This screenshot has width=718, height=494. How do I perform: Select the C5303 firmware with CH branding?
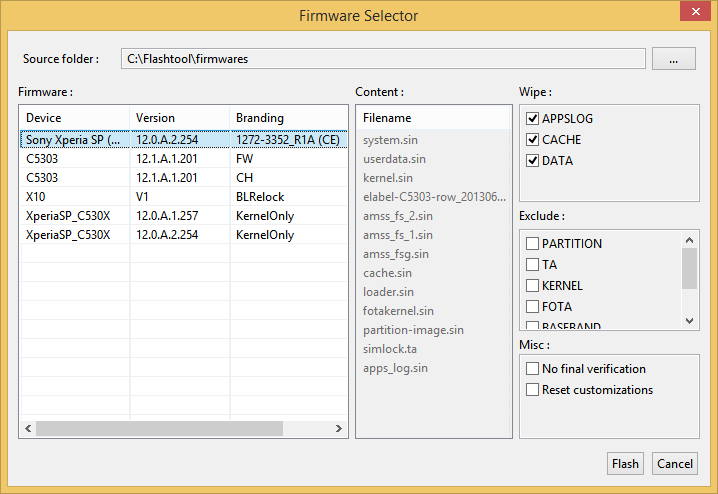pos(184,178)
